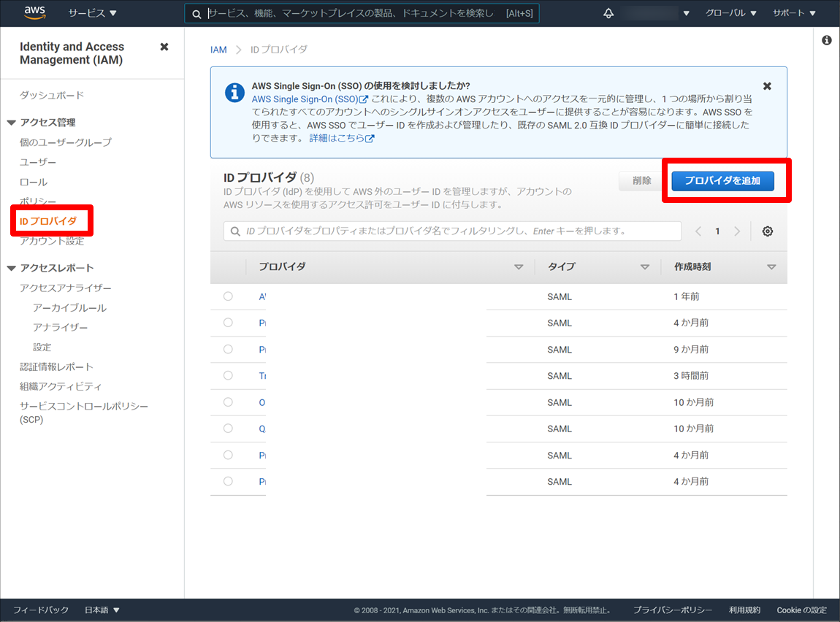Screen dimensions: 840x622
Task: Open the provider link starting with Tr
Action: [x=262, y=376]
